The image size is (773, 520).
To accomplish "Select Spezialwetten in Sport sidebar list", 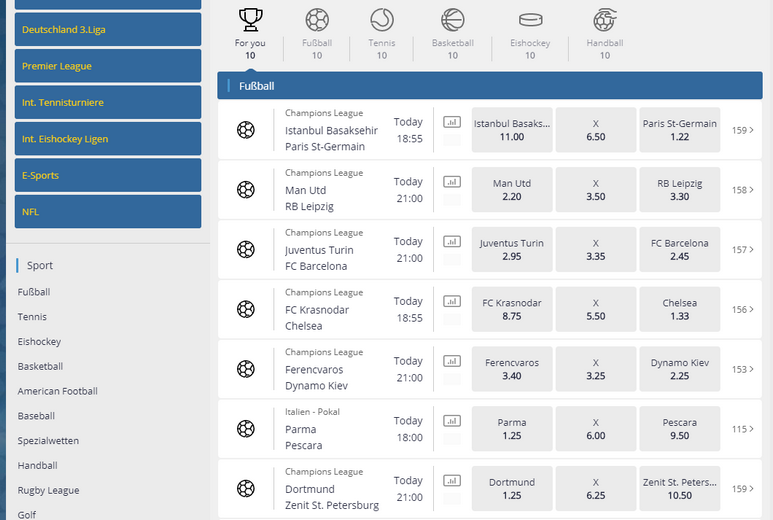I will point(48,441).
